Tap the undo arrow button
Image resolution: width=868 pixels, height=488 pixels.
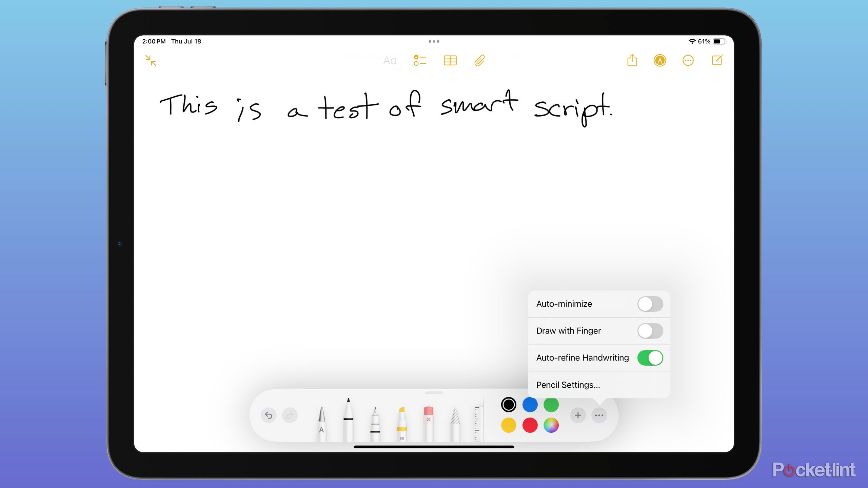pyautogui.click(x=269, y=415)
